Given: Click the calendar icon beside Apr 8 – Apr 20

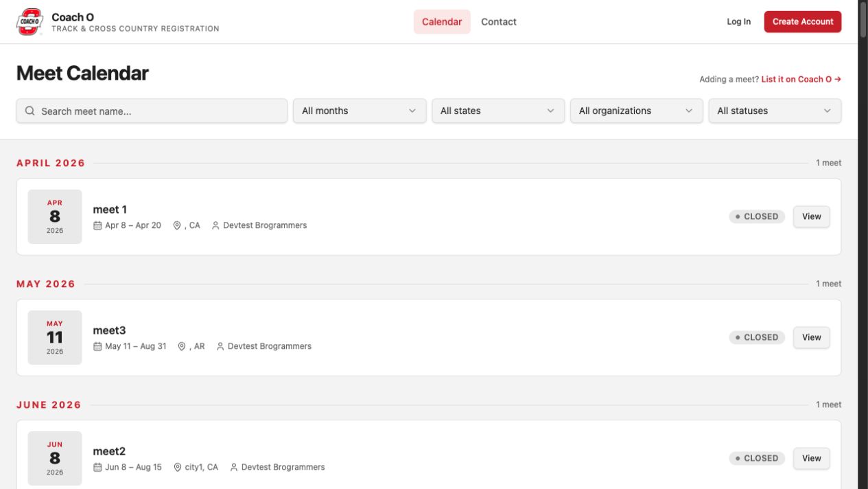Looking at the screenshot, I should [97, 225].
